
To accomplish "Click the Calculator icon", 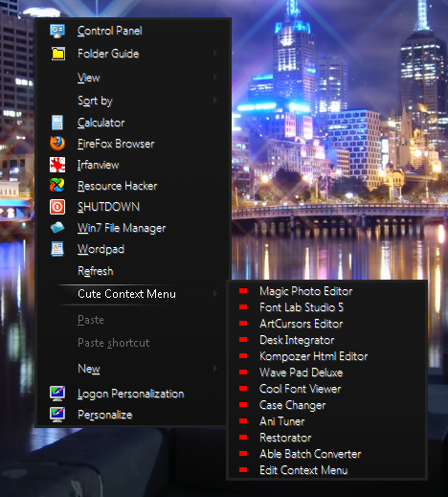I will (57, 123).
